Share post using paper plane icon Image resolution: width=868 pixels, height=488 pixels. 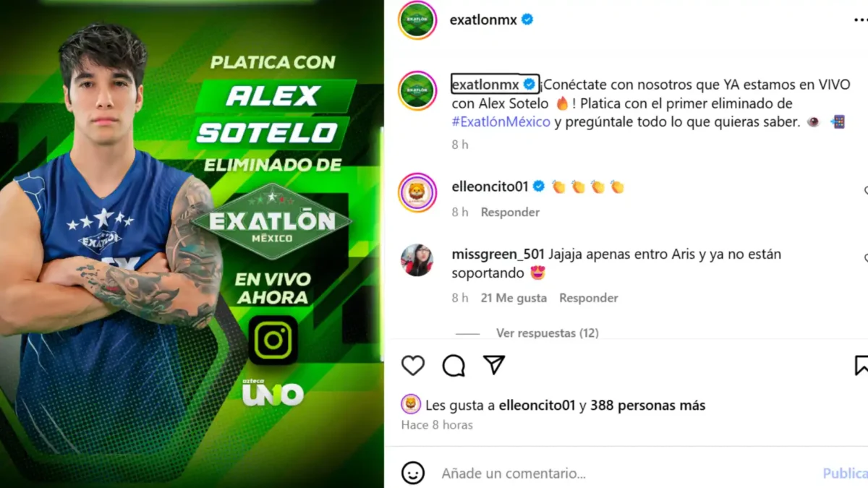pyautogui.click(x=494, y=365)
